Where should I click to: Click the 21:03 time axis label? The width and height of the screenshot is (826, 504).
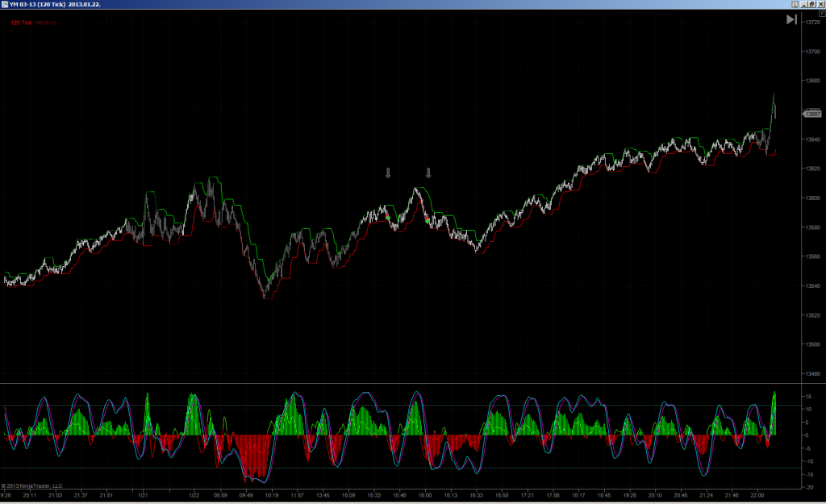[56, 495]
